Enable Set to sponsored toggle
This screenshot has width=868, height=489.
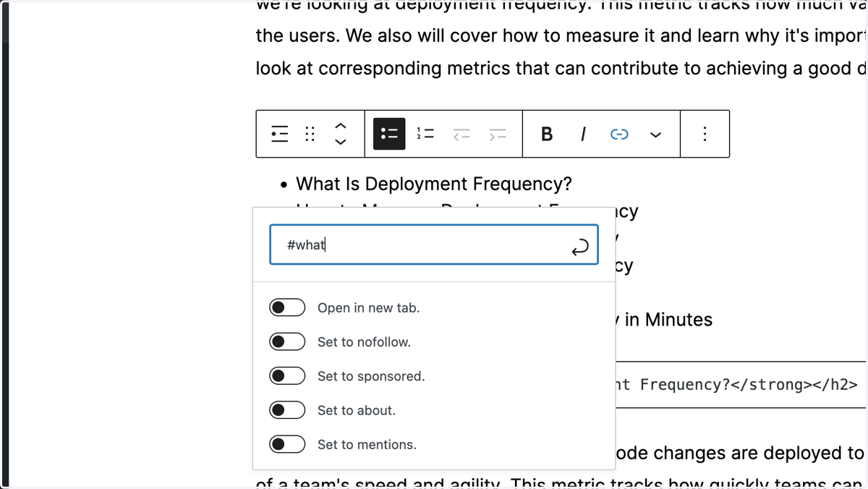tap(287, 376)
